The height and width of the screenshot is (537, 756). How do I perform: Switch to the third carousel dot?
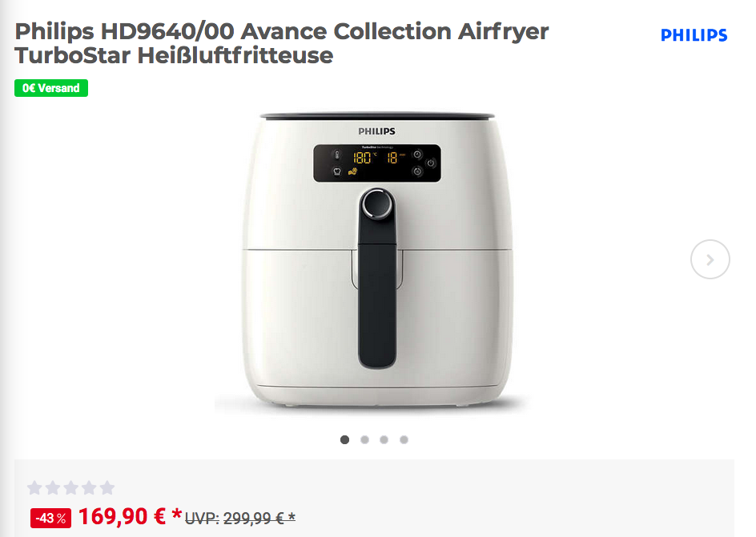click(384, 439)
